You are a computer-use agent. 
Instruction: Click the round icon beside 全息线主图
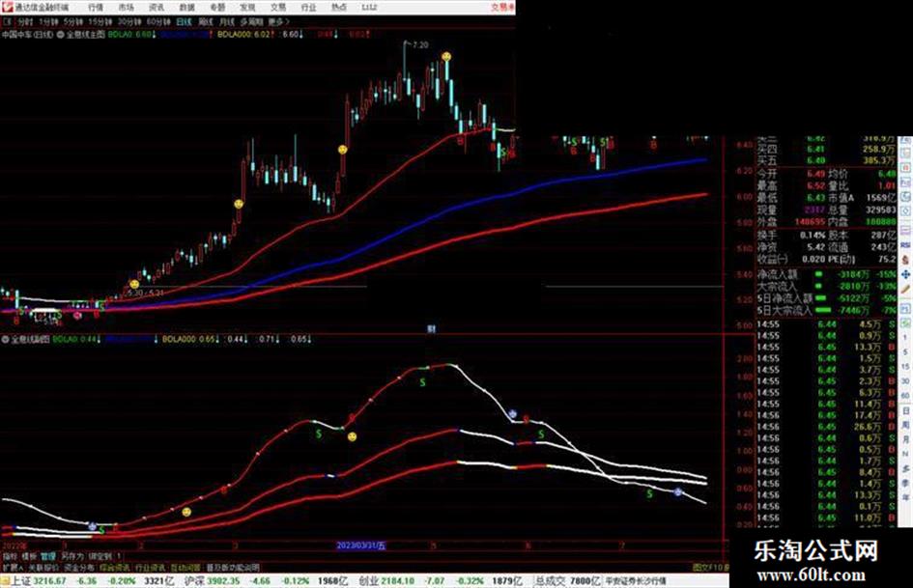60,35
